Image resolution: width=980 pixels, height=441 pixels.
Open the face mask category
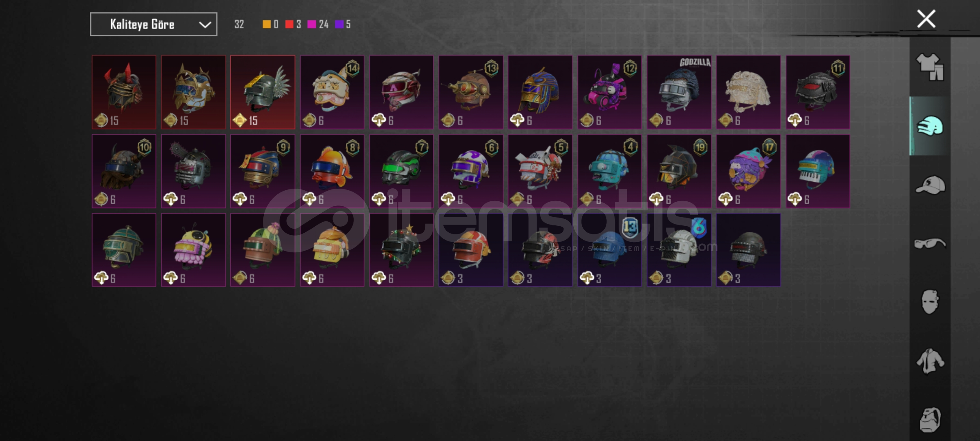click(x=930, y=302)
